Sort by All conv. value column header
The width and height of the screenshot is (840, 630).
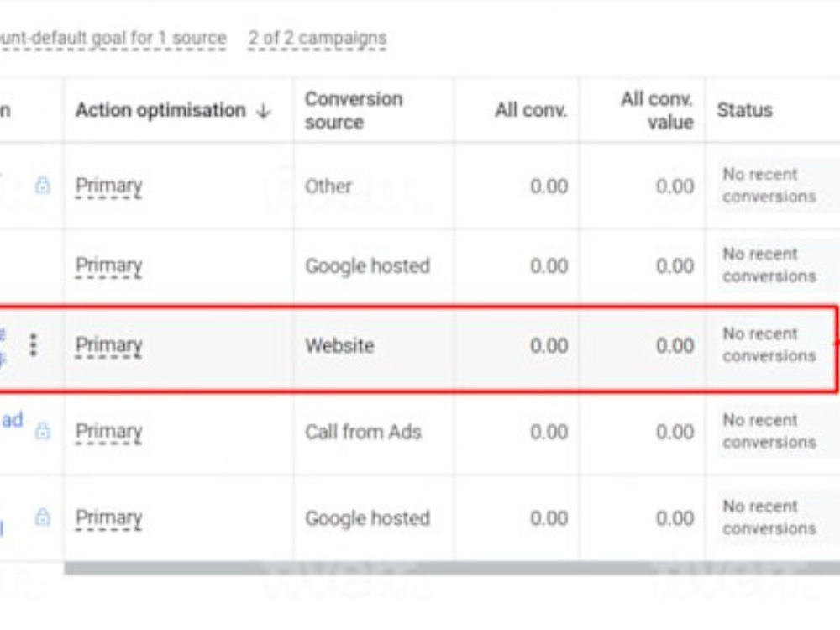pos(657,110)
